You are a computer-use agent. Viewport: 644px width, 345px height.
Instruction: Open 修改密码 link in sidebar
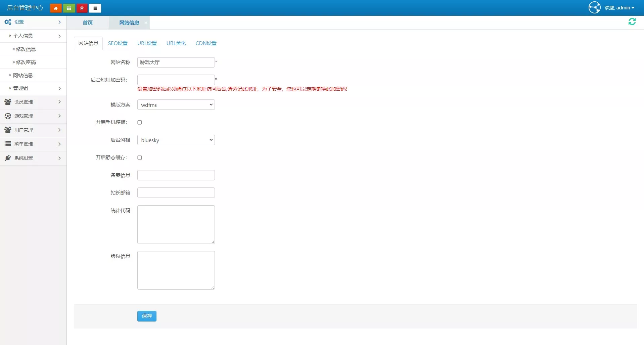pos(26,62)
